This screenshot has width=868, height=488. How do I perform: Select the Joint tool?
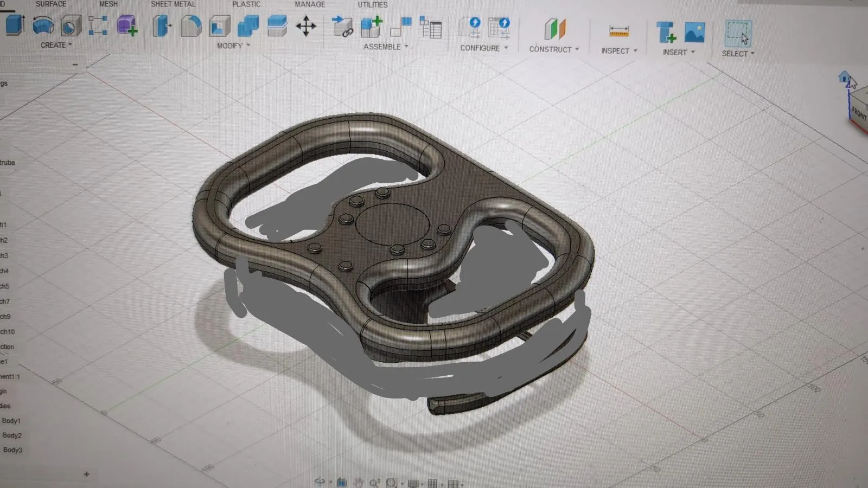[x=401, y=27]
